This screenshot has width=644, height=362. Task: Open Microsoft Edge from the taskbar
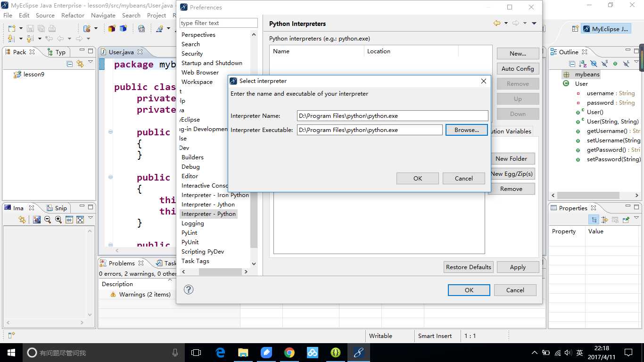point(220,353)
